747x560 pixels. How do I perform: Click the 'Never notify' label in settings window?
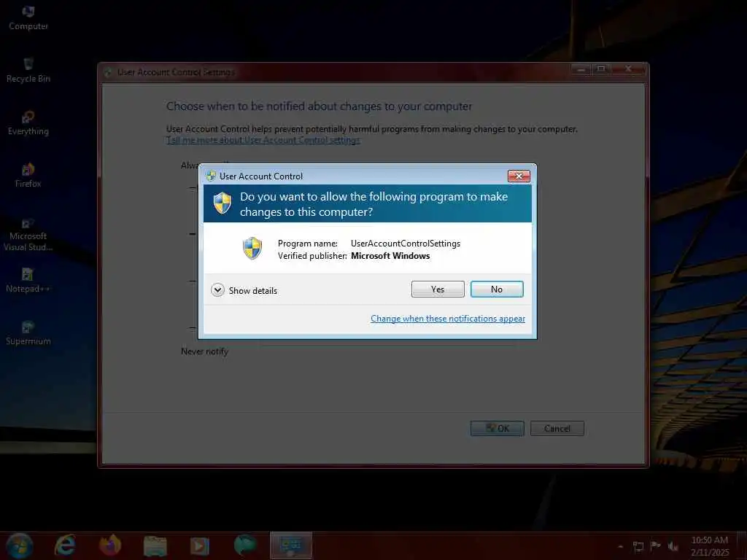[x=204, y=351]
